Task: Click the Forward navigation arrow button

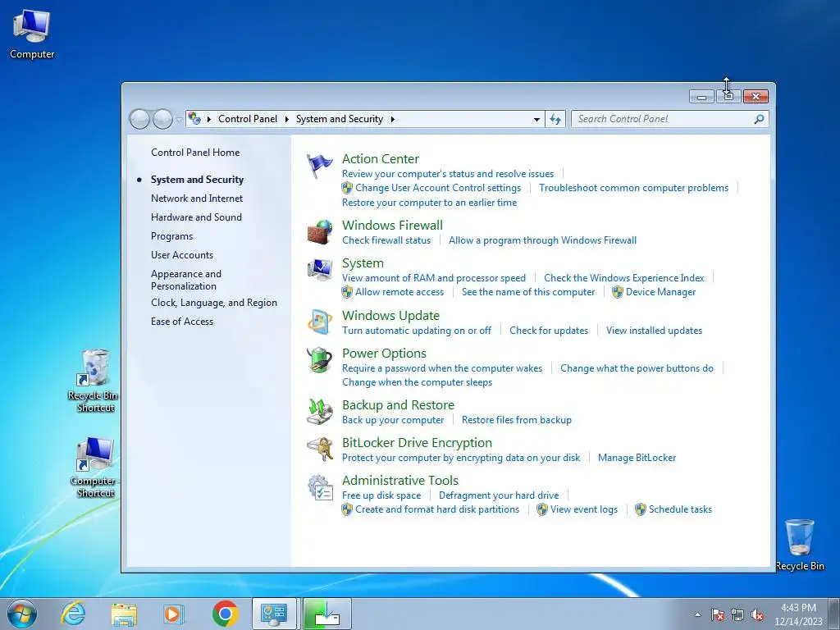Action: tap(162, 119)
